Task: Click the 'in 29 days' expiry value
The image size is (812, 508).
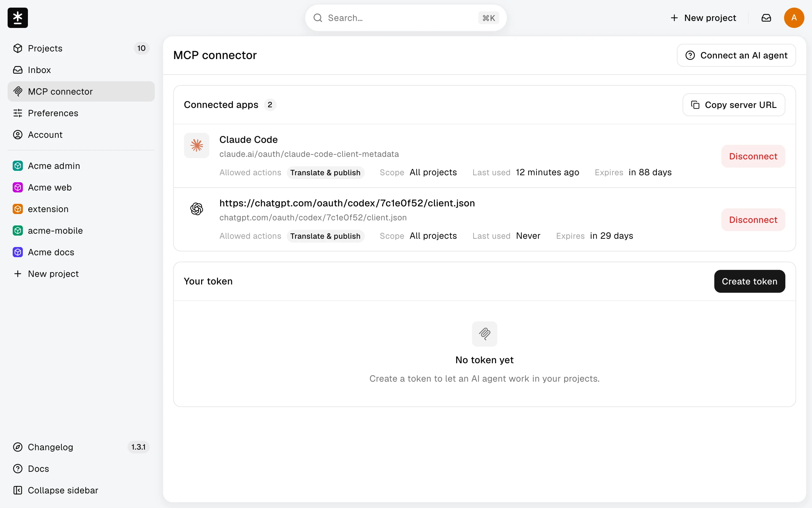Action: pyautogui.click(x=611, y=236)
